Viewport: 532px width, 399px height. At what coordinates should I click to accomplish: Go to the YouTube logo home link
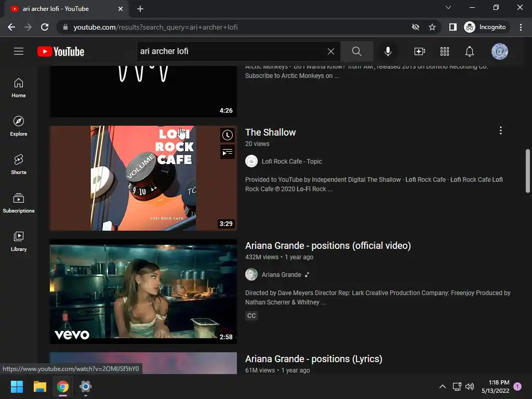61,51
